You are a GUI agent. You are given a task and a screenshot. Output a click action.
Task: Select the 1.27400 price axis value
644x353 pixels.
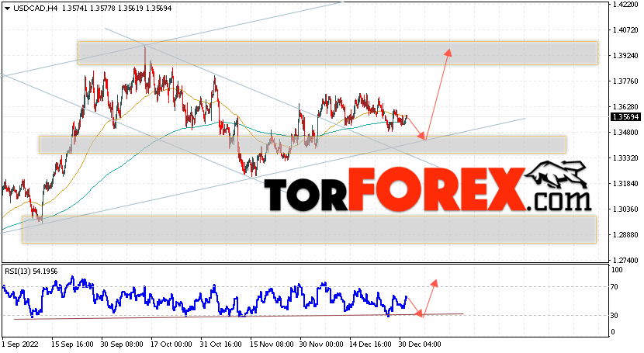coord(625,260)
